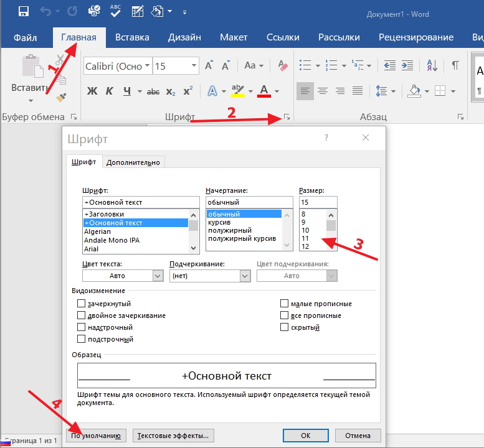
Task: Check the малые прописные option
Action: tap(285, 304)
